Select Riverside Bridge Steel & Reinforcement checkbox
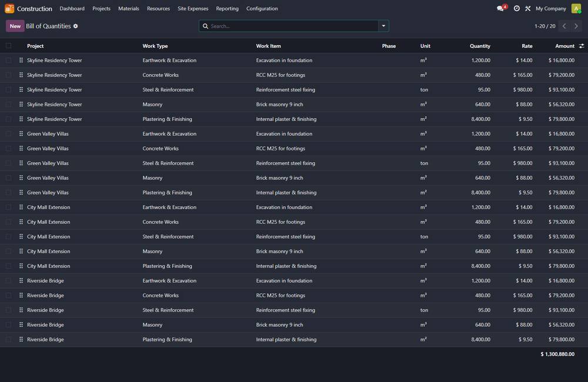 click(8, 310)
